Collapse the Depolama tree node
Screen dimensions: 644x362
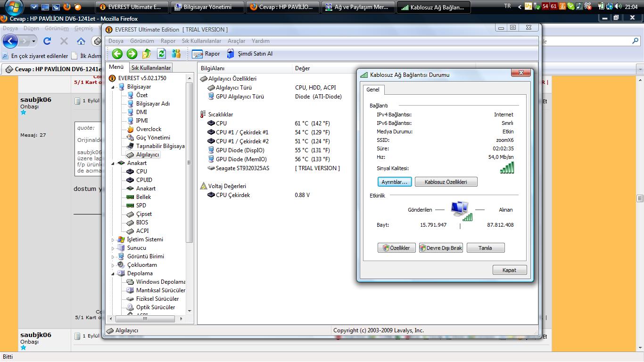point(113,274)
